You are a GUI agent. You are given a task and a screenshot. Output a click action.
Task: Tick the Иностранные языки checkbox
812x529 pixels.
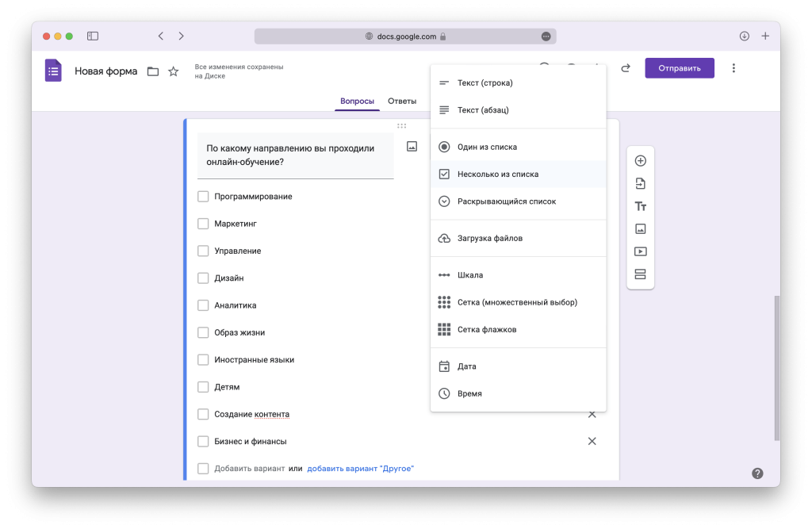click(x=203, y=360)
